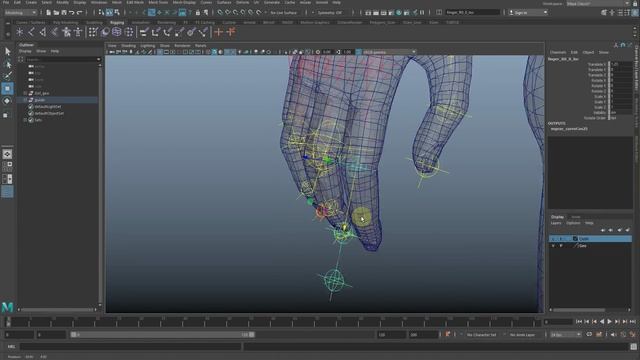640x360 pixels.
Task: Click the Cluster deformer shelf icon
Action: click(x=129, y=32)
